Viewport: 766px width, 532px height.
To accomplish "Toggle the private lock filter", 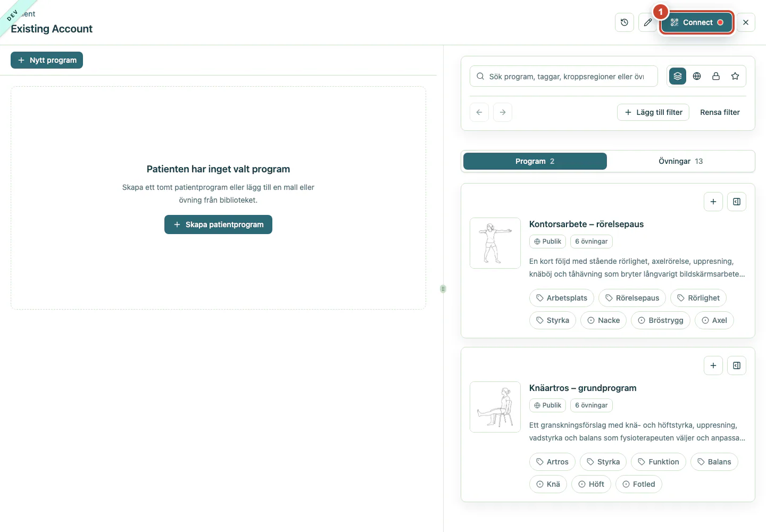I will pyautogui.click(x=716, y=76).
